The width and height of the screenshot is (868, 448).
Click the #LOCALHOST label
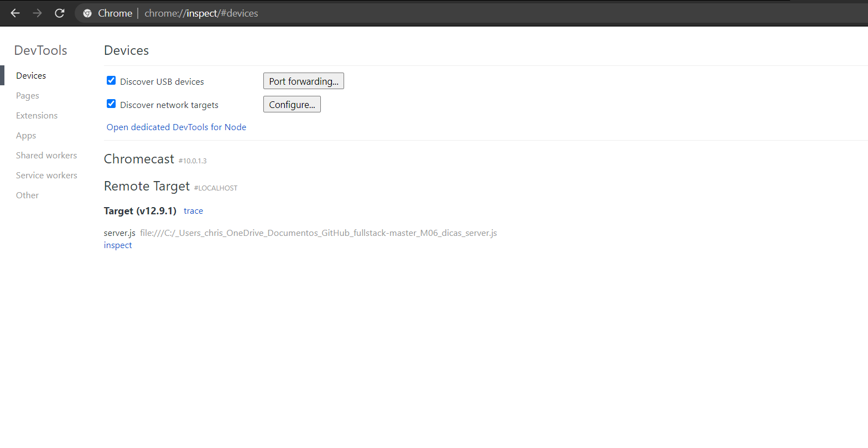216,188
